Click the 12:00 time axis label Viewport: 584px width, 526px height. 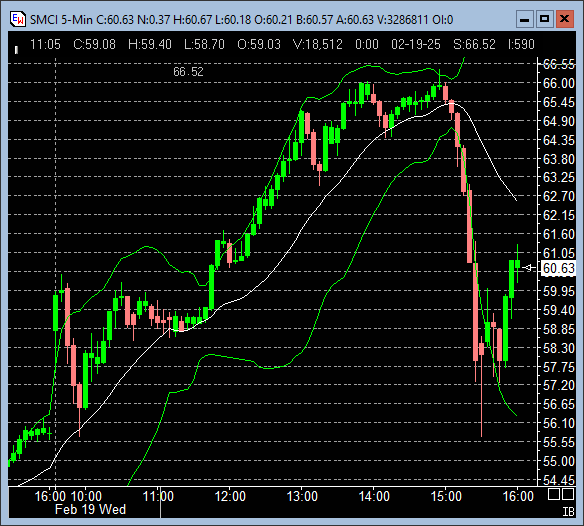pyautogui.click(x=230, y=496)
